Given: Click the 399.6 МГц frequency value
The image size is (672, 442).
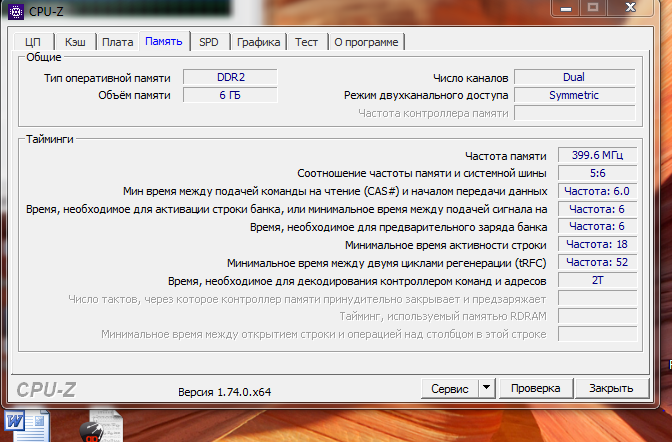Looking at the screenshot, I should click(x=597, y=155).
